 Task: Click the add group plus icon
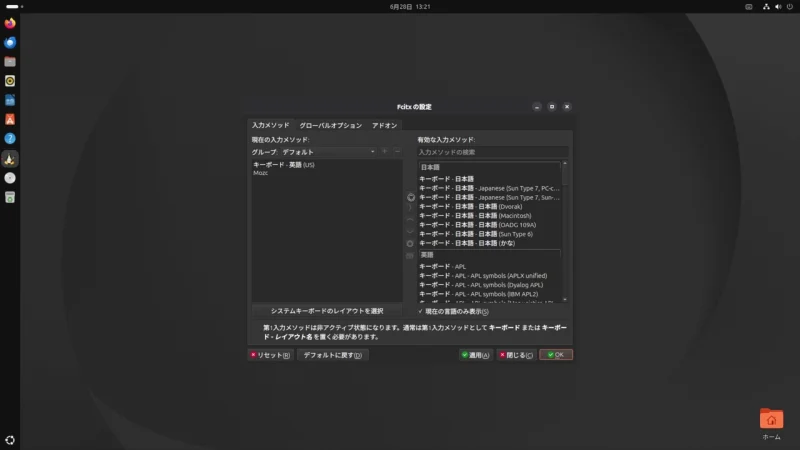[385, 152]
